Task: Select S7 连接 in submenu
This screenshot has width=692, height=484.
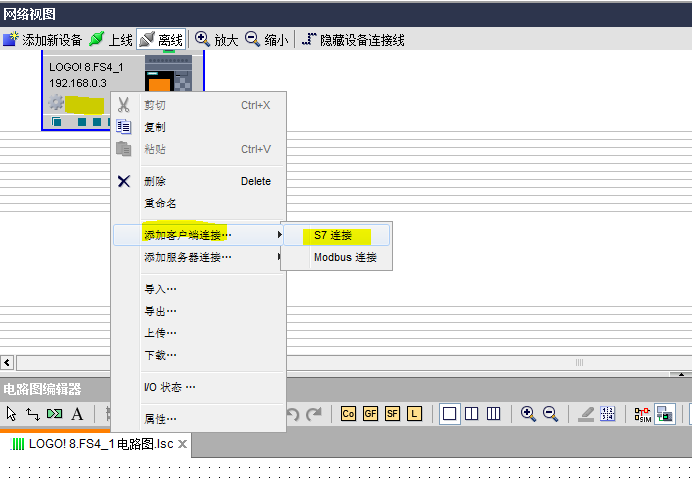Action: point(336,235)
